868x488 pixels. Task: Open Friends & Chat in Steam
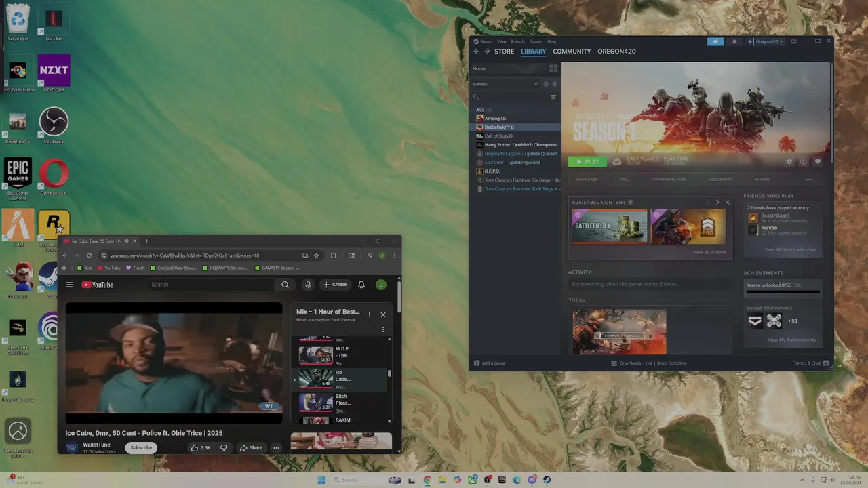(810, 363)
